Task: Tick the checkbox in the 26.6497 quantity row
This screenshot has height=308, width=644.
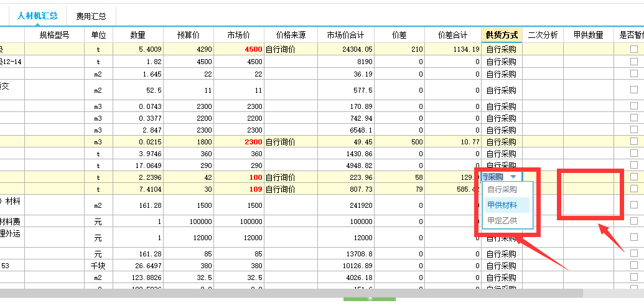Action: click(x=633, y=265)
